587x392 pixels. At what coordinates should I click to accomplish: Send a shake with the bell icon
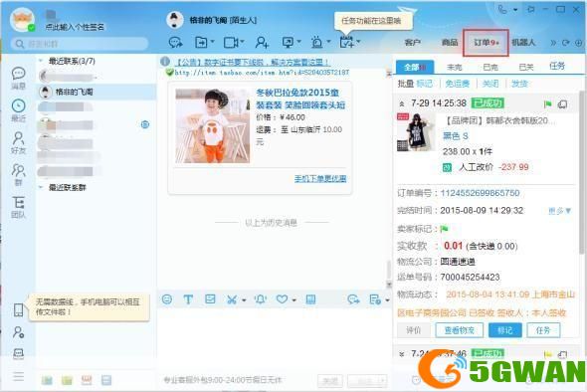pyautogui.click(x=261, y=299)
